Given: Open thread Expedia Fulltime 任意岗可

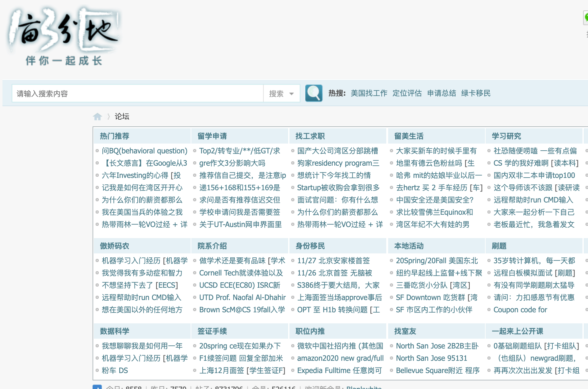Looking at the screenshot, I should point(339,370).
